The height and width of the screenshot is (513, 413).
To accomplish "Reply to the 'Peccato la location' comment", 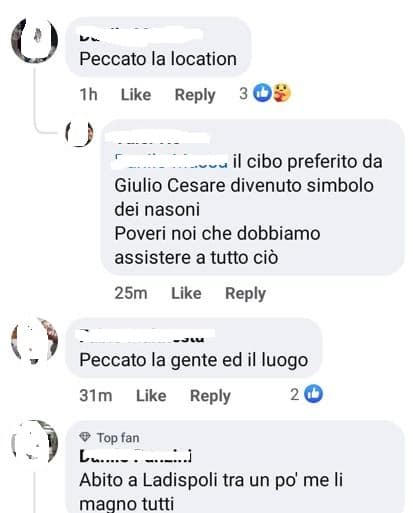I will click(x=195, y=95).
